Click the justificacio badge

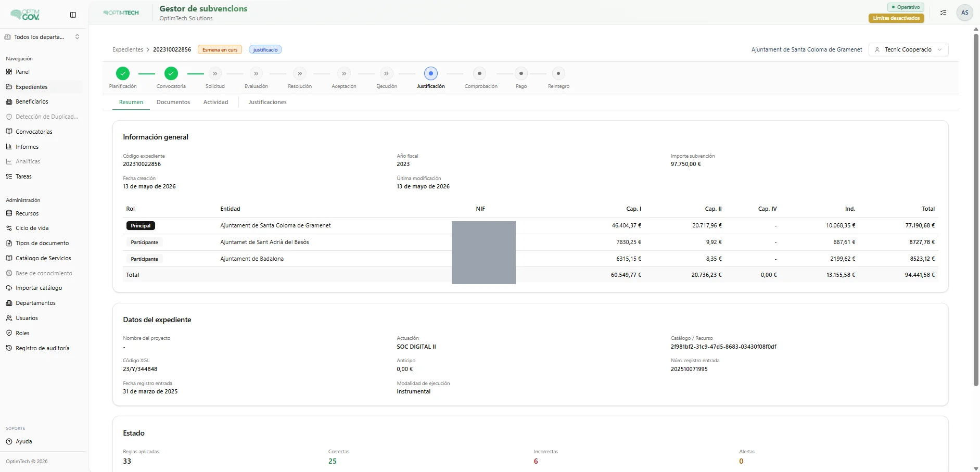tap(265, 49)
